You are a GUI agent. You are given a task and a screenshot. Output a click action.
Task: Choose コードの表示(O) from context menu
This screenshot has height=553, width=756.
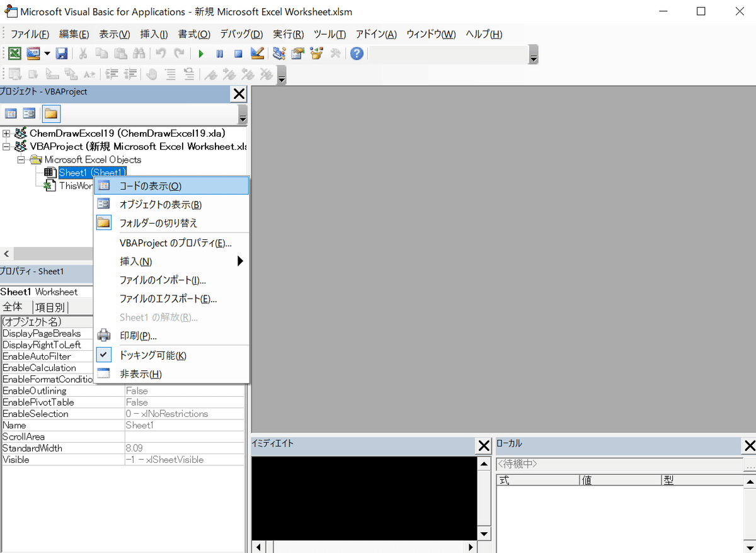(171, 186)
